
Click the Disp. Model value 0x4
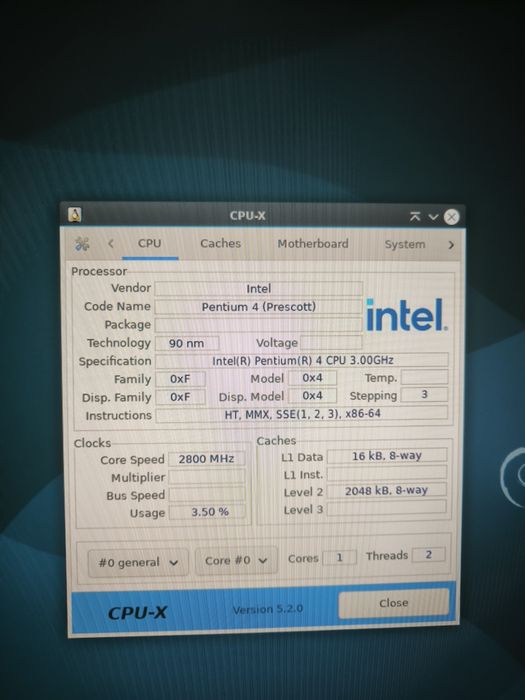pos(312,396)
